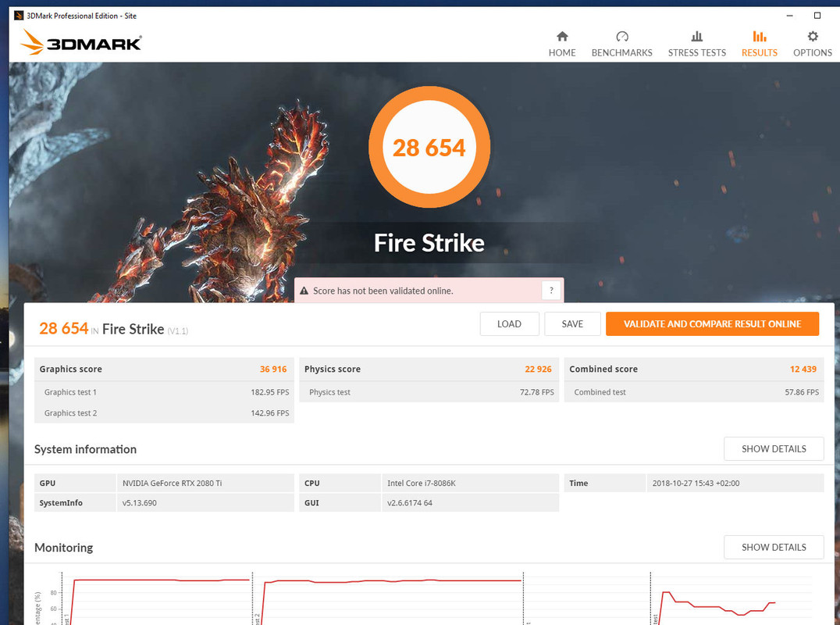Click Graphics score value 36 916
This screenshot has width=840, height=625.
(x=273, y=369)
